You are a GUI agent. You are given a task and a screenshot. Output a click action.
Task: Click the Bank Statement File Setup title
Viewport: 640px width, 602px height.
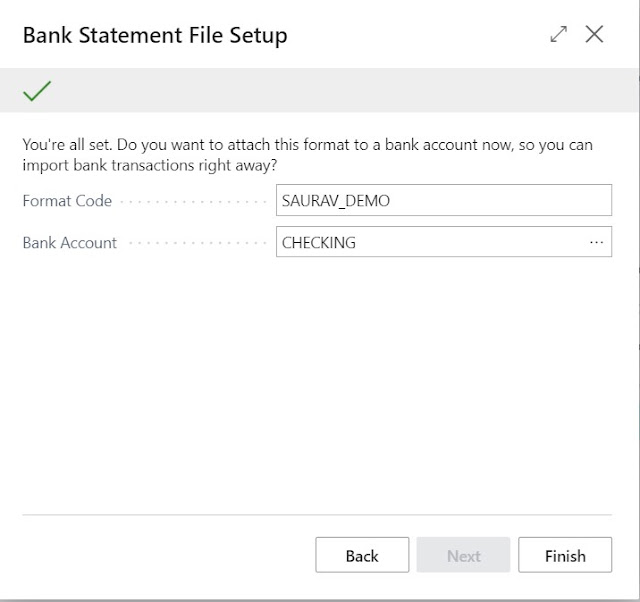click(x=155, y=35)
